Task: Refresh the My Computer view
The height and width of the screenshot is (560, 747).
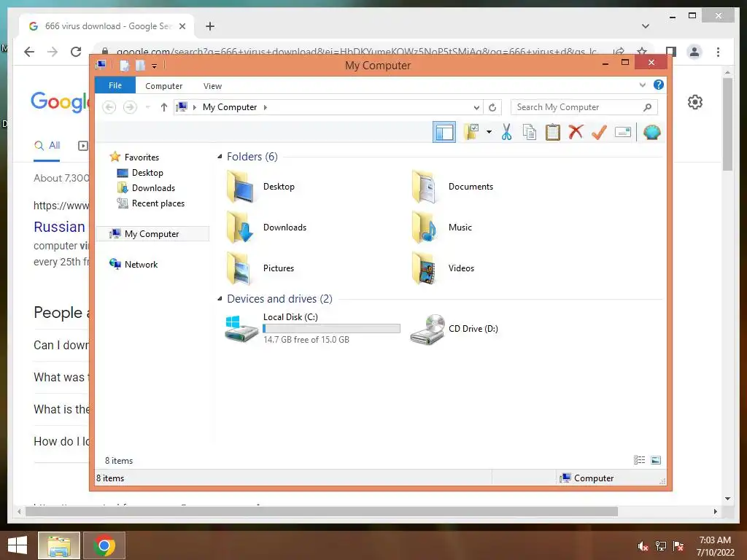Action: coord(492,107)
